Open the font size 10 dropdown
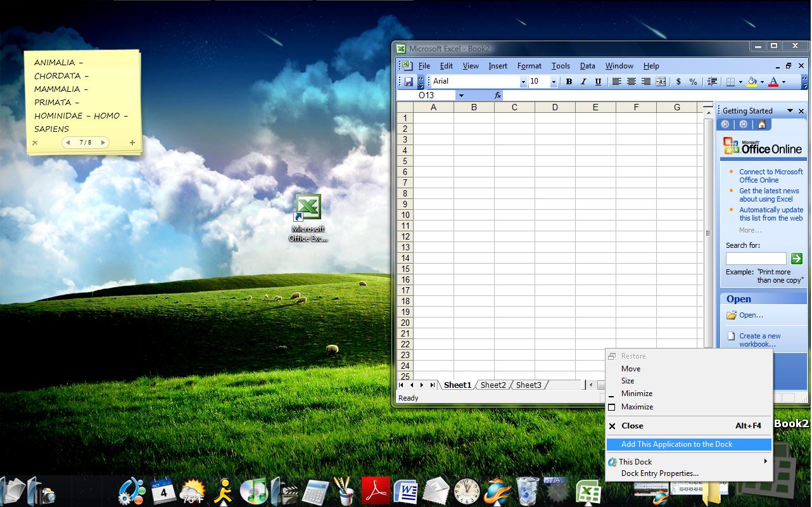The width and height of the screenshot is (812, 507). tap(554, 82)
